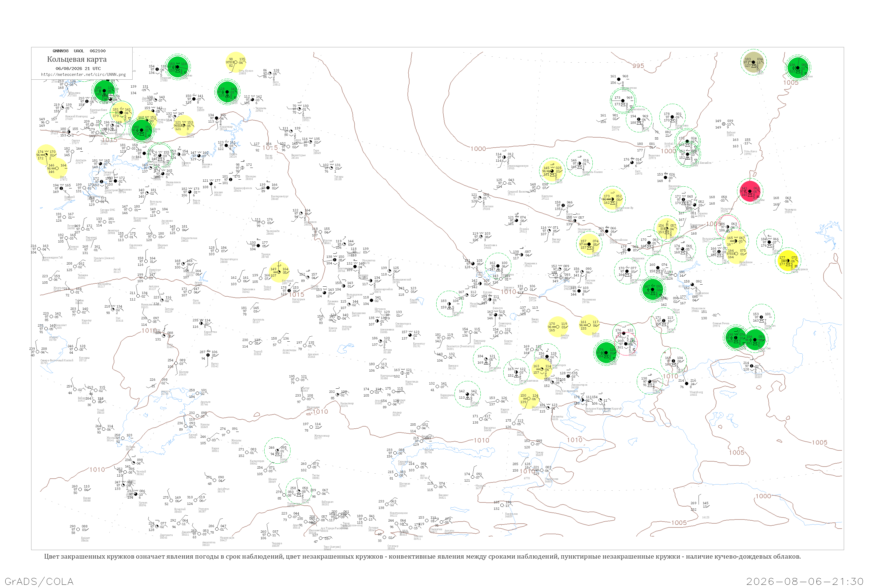
Task: Select the yellow Томск station circle
Action: [589, 244]
